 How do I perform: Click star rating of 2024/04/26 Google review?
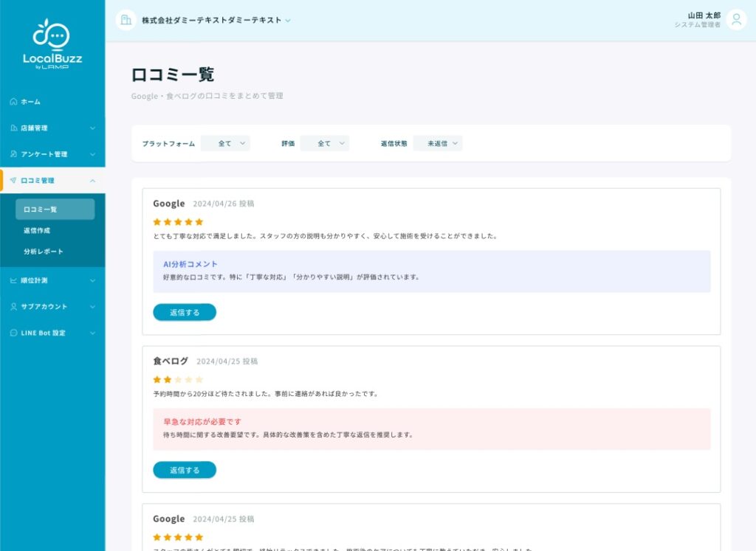pos(178,222)
